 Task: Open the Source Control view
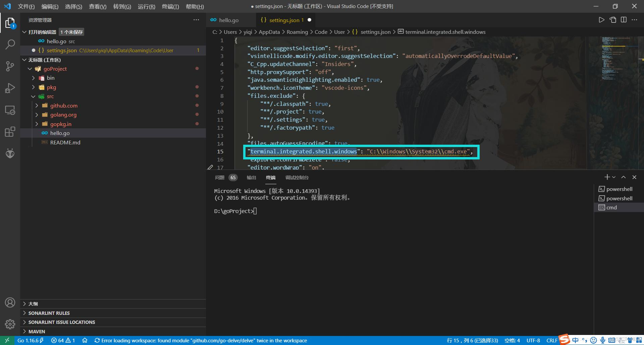click(x=10, y=66)
